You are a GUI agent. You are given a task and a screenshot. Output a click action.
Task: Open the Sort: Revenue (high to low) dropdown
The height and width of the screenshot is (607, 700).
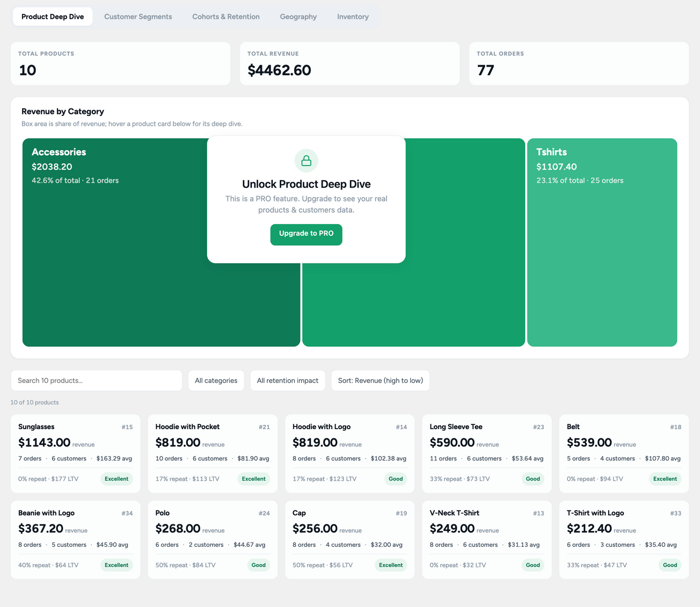click(381, 380)
